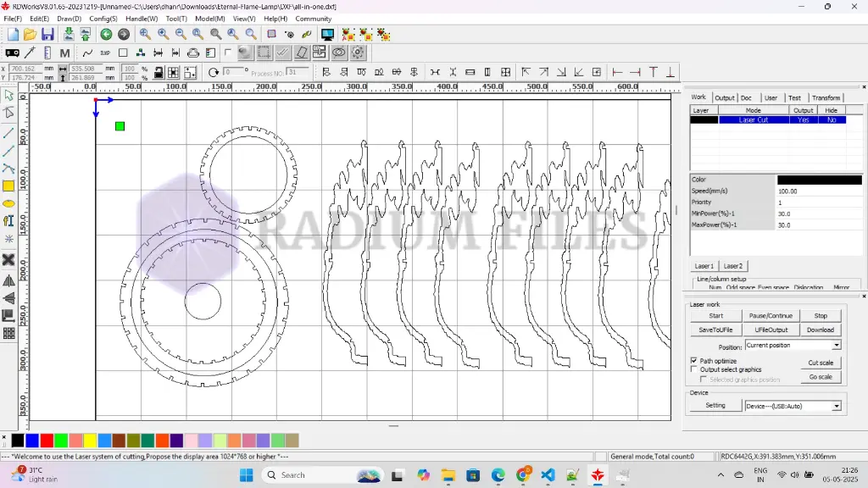Screen dimensions: 868x488
Task: Click the SaveToUFile button
Action: (x=715, y=330)
